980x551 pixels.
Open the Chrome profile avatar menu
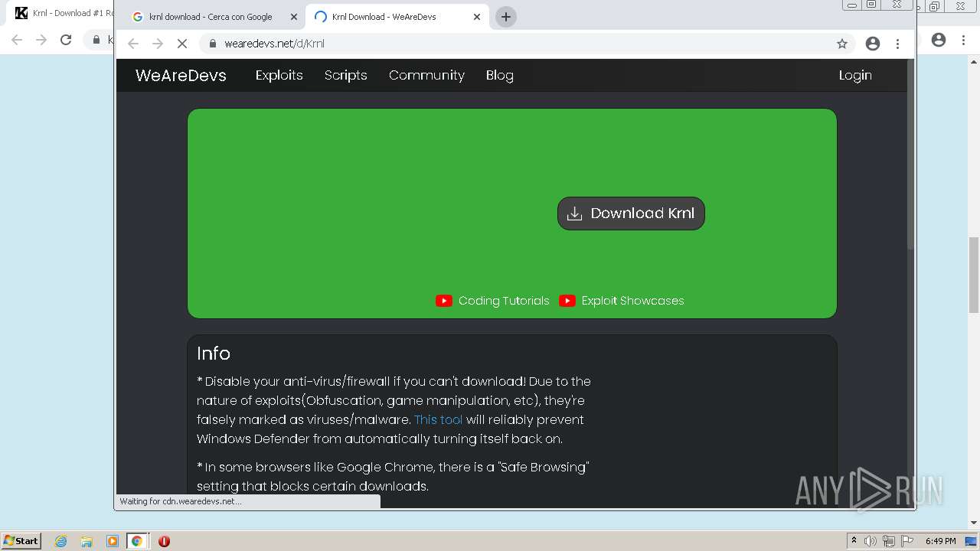(x=873, y=44)
